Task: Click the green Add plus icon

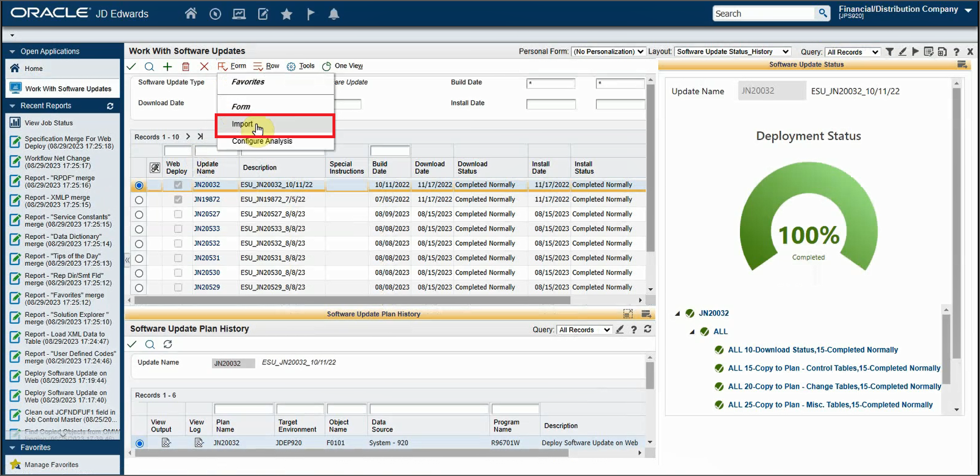Action: click(x=167, y=67)
